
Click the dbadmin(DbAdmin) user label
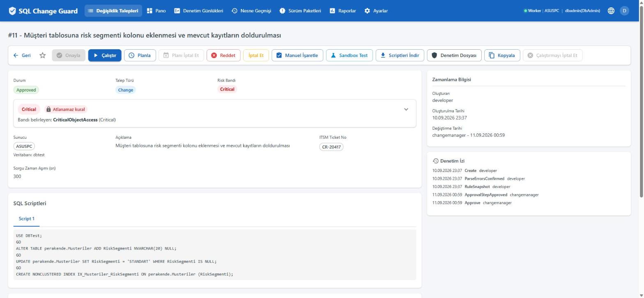[x=582, y=11]
